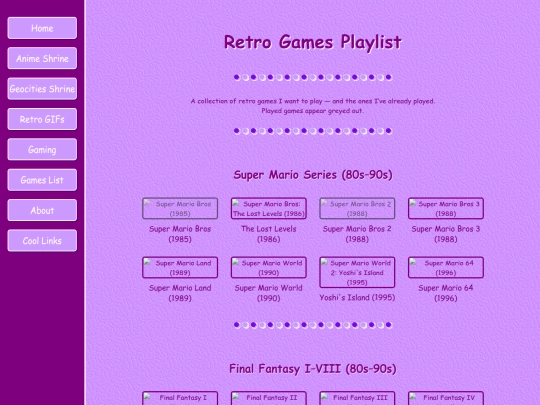Click the 'Super Mario 64 (1996)' caption
Screen dimensions: 540x405
(x=446, y=293)
